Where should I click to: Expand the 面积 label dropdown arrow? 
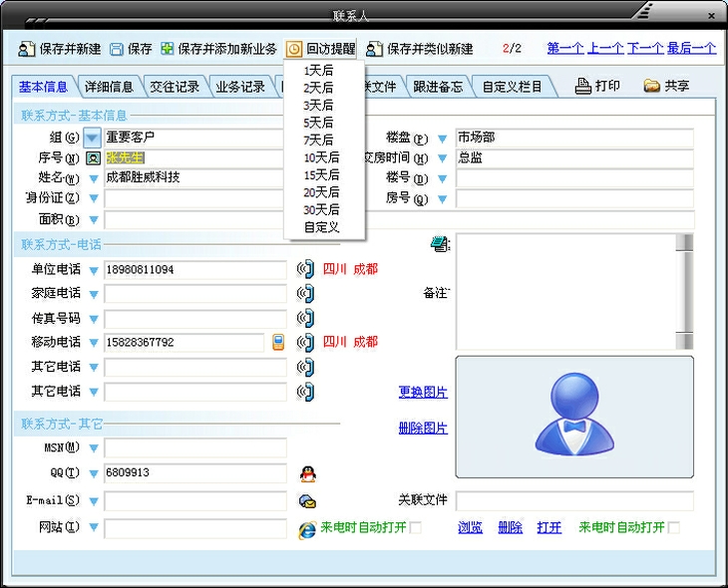94,219
